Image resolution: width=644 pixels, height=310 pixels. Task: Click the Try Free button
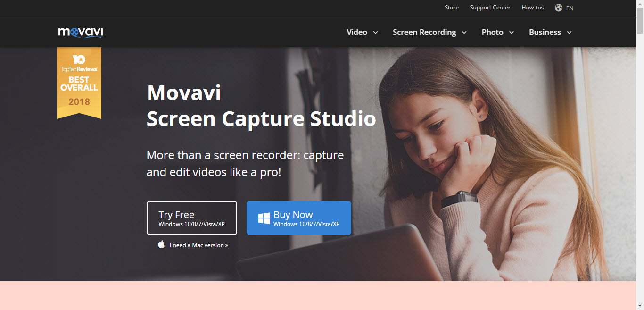[191, 218]
